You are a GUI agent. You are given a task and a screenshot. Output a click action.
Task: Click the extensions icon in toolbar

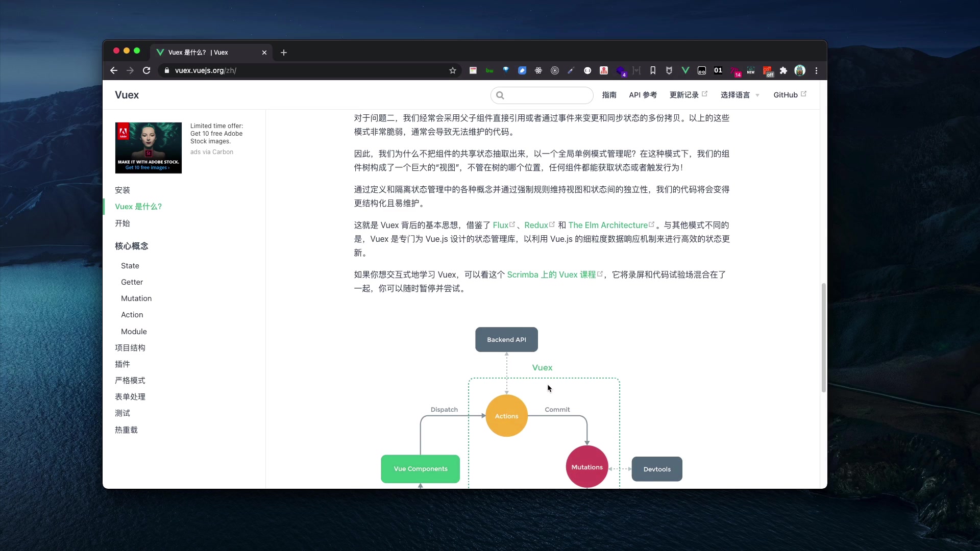coord(784,70)
